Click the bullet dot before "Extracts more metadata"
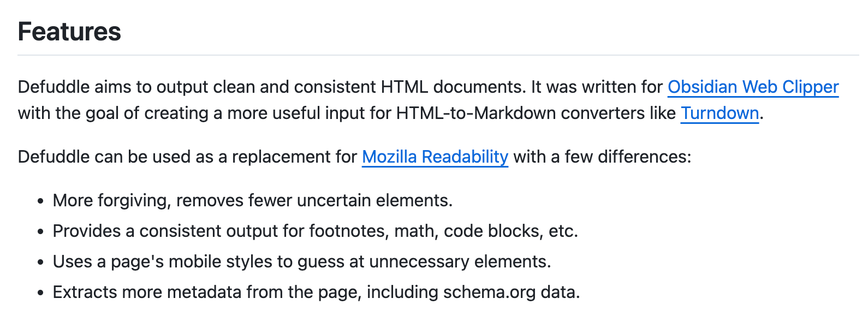 click(40, 293)
